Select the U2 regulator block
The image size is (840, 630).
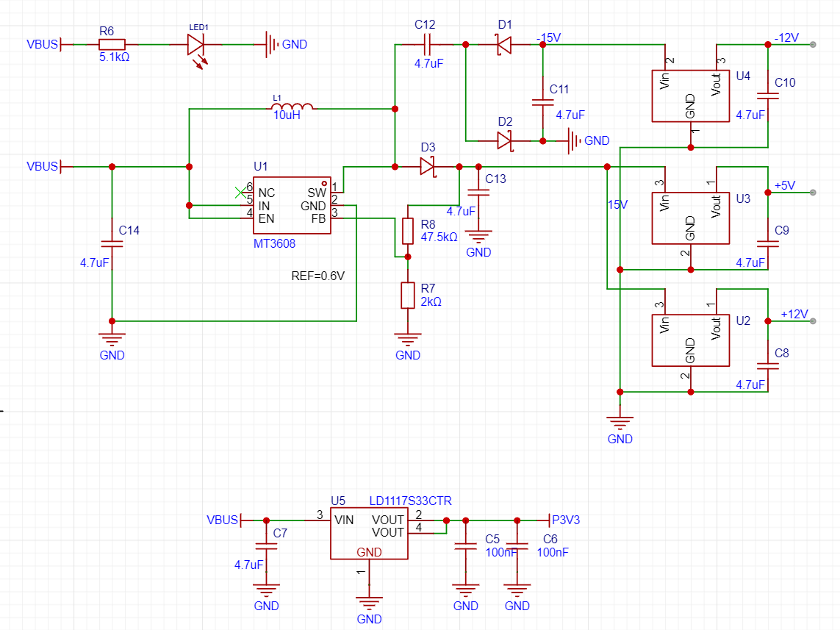[x=691, y=340]
